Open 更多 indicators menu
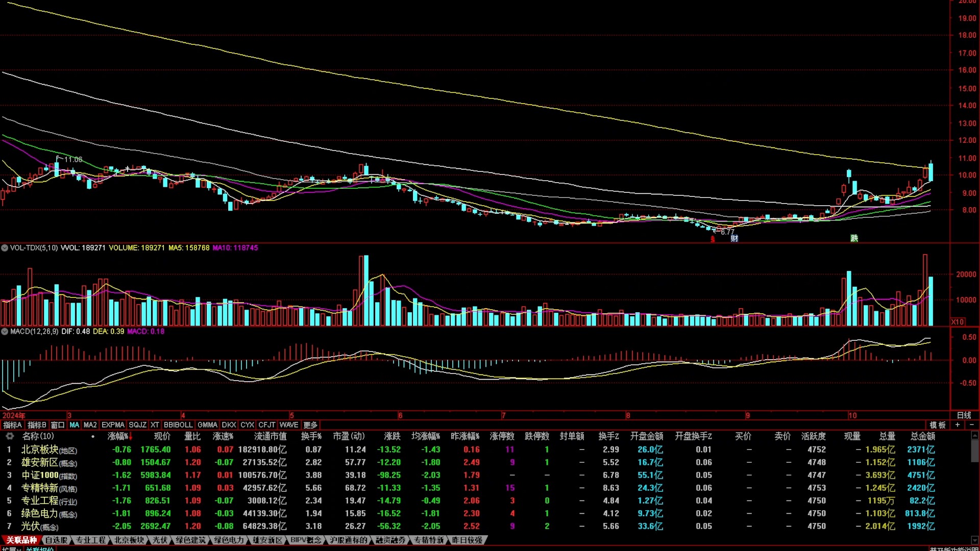Viewport: 980px width, 551px height. 310,425
